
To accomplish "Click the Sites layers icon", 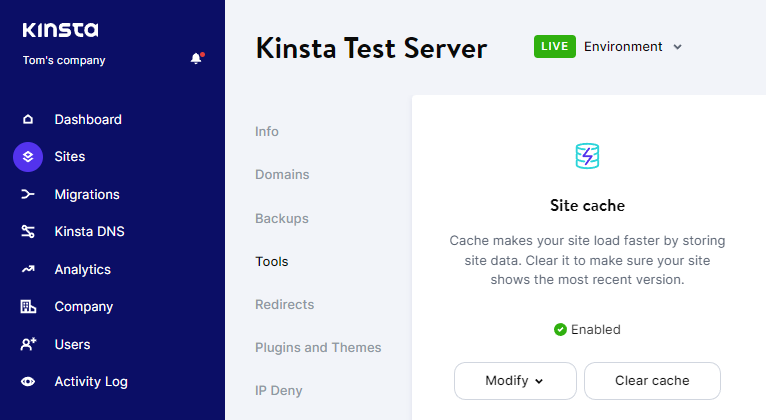I will (x=28, y=157).
